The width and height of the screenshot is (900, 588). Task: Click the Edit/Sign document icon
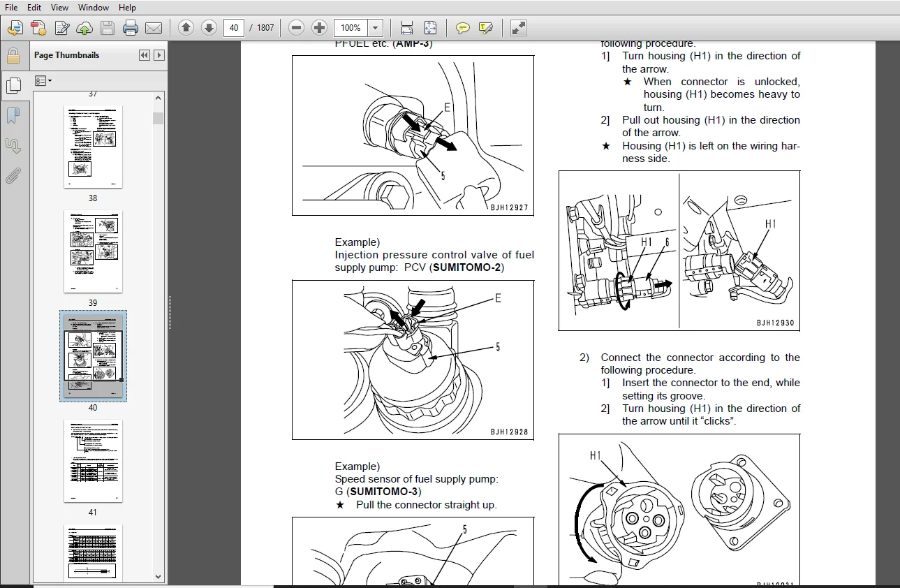tap(61, 28)
